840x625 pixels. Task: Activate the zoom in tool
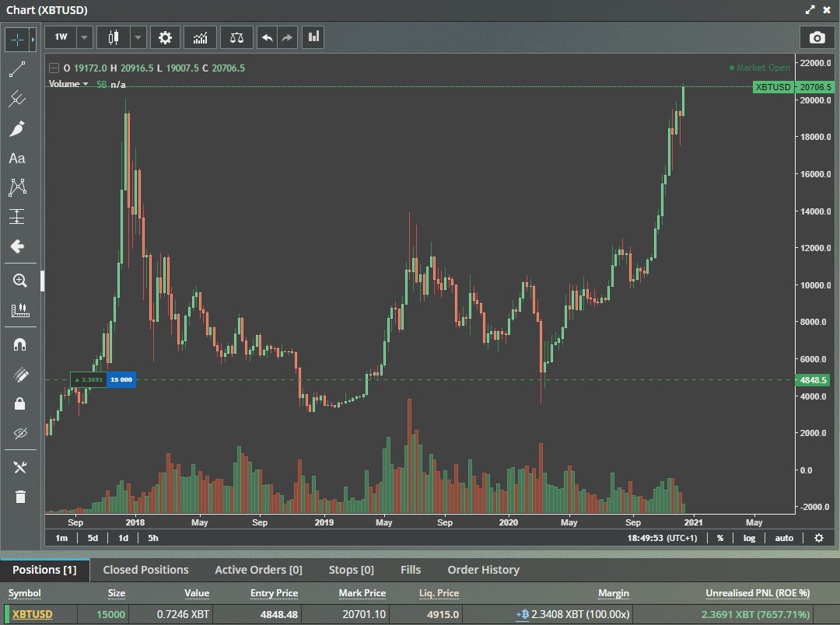[19, 281]
